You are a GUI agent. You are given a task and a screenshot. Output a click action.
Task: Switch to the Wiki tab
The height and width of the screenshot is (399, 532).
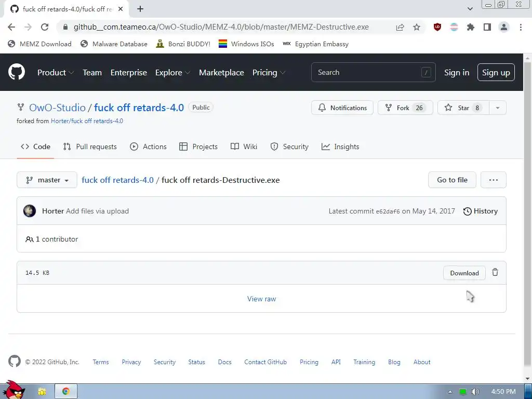244,147
